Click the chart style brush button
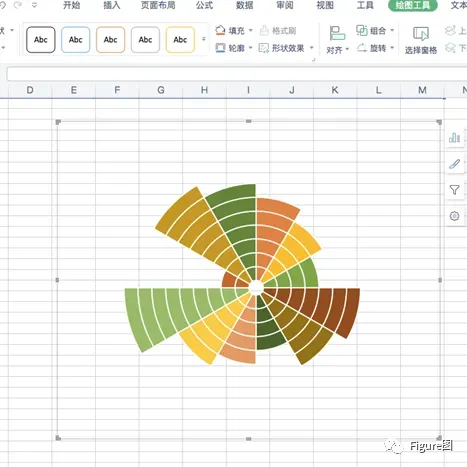 (x=455, y=164)
